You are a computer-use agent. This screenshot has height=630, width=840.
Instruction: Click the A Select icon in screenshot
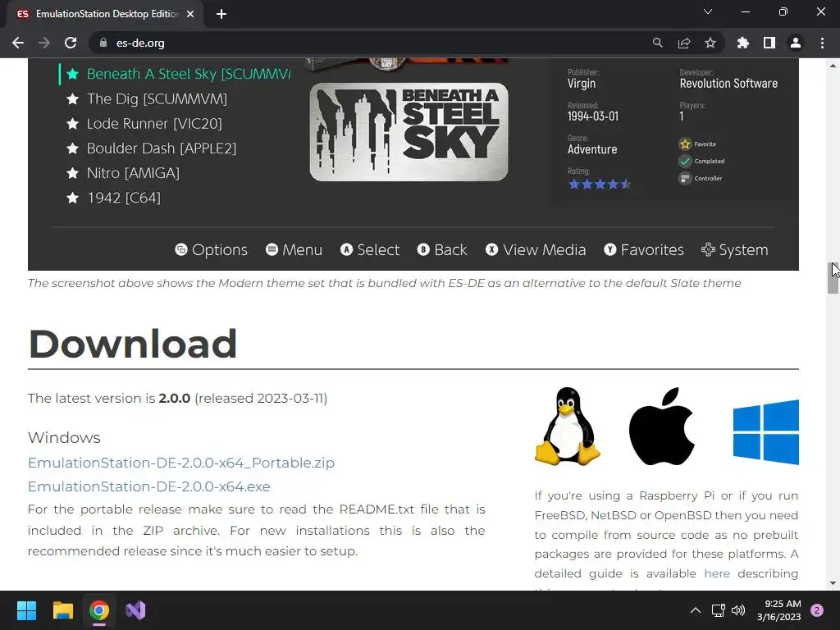coord(347,249)
